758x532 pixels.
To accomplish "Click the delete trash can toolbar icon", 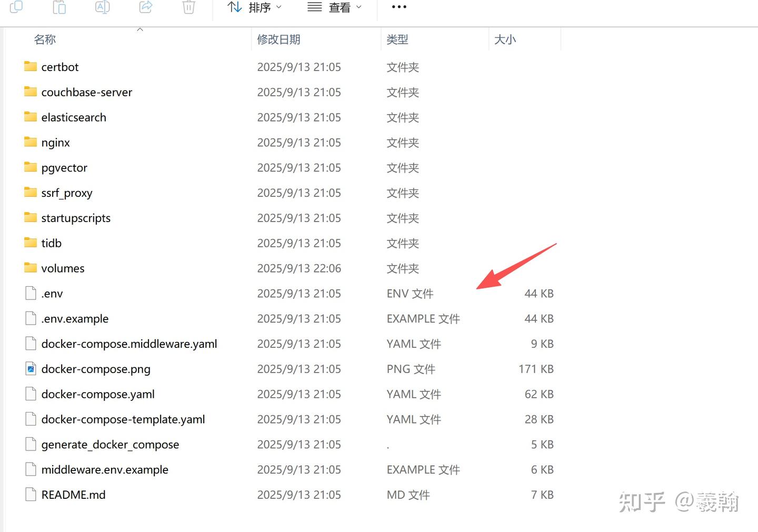I will click(188, 7).
